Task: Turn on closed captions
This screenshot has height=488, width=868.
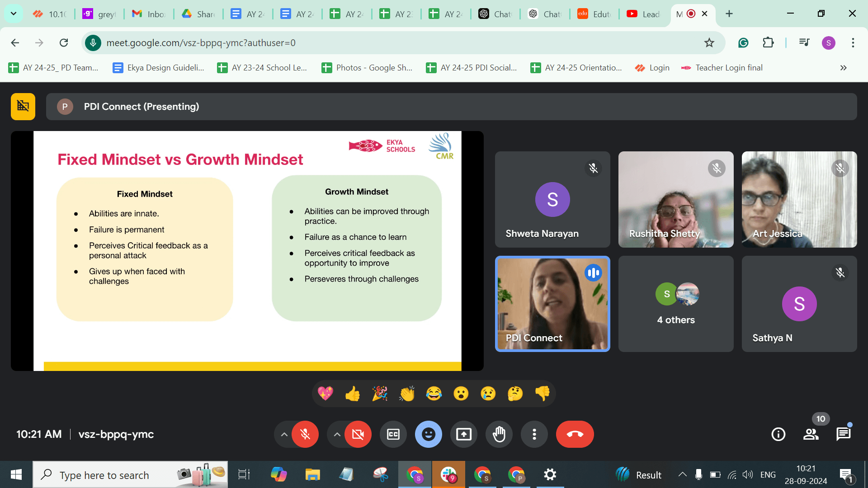Action: 393,434
